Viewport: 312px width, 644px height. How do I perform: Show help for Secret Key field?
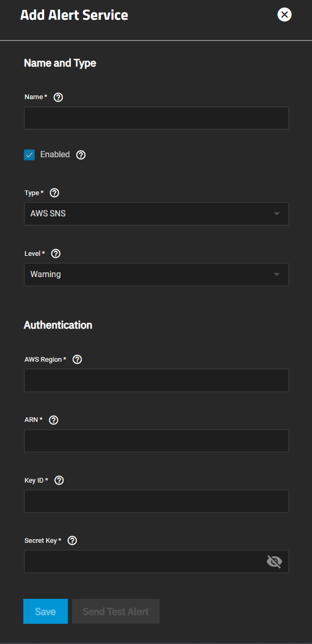[x=73, y=541]
